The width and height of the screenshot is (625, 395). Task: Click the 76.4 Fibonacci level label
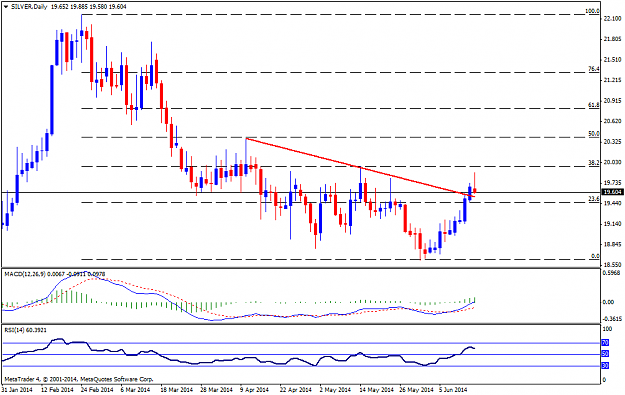pyautogui.click(x=594, y=69)
